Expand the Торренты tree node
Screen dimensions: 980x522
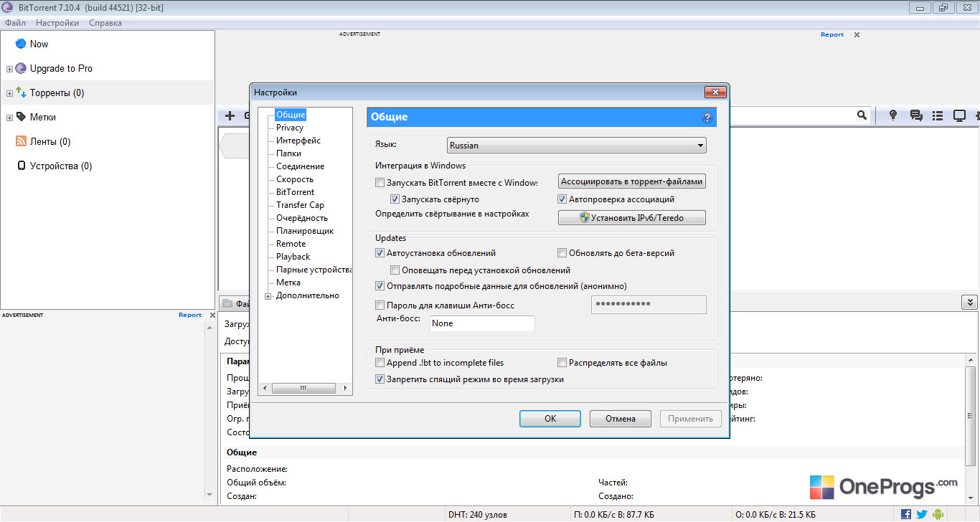tap(9, 93)
